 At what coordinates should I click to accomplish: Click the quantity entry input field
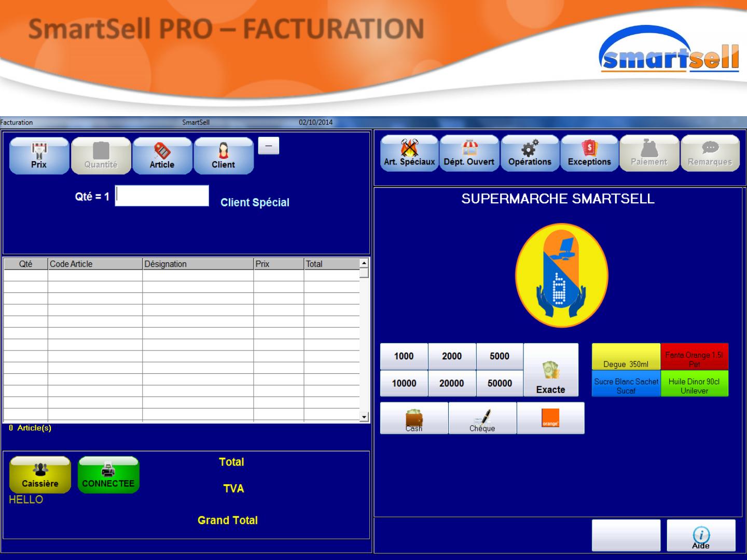click(162, 196)
